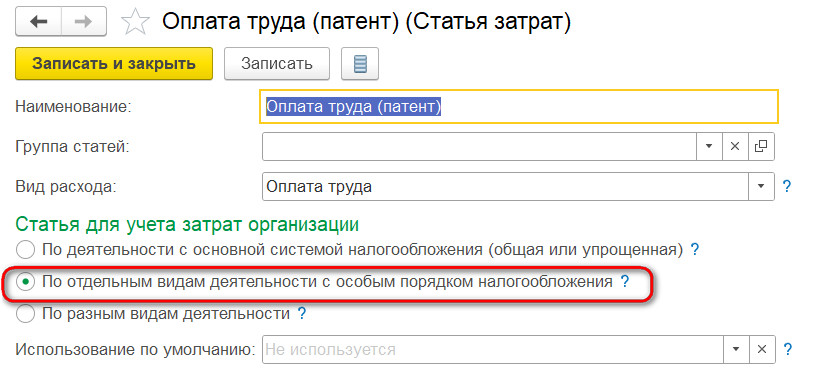The width and height of the screenshot is (830, 376).
Task: Click the Использование по умолчанию field Не используется
Action: point(493,350)
